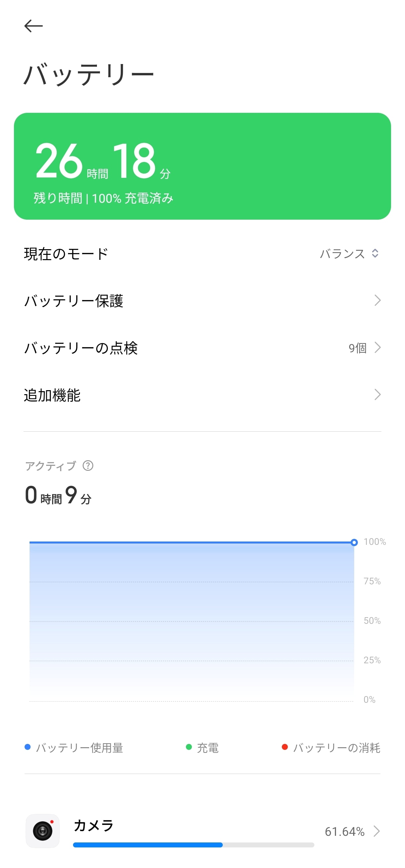Expand the バッテリー保護 chevron

pyautogui.click(x=377, y=300)
